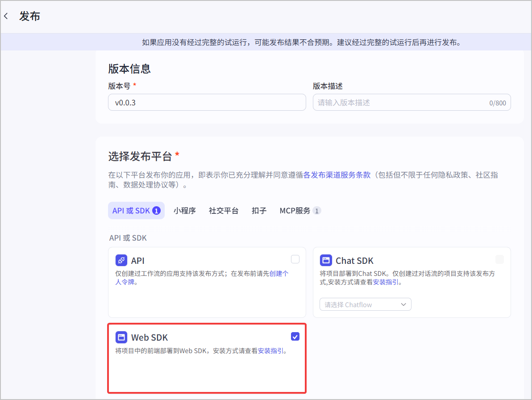Enable the API publish checkbox
Image resolution: width=532 pixels, height=400 pixels.
coord(295,259)
